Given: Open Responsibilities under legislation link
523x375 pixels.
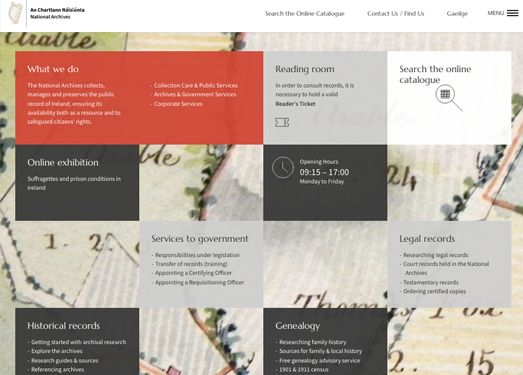Looking at the screenshot, I should 197,255.
